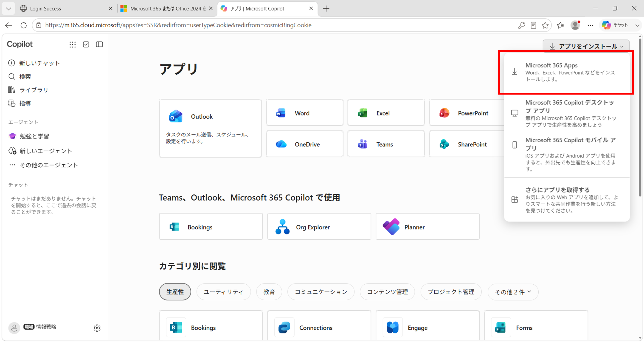Click the checkmark tasks icon beside Copilot

[86, 45]
